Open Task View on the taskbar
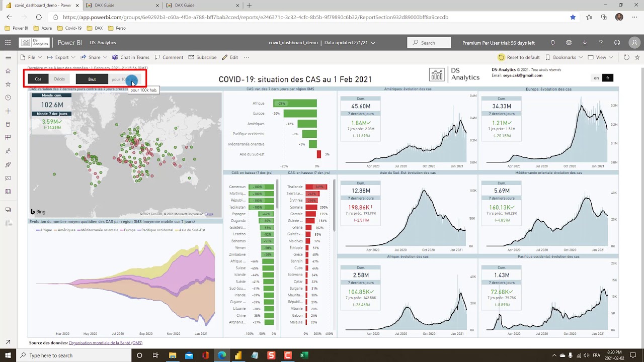 click(x=156, y=355)
